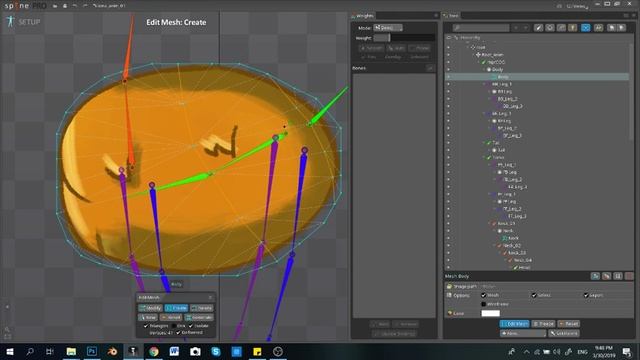Open Photoshop from the taskbar
This screenshot has width=640, height=360.
[92, 351]
